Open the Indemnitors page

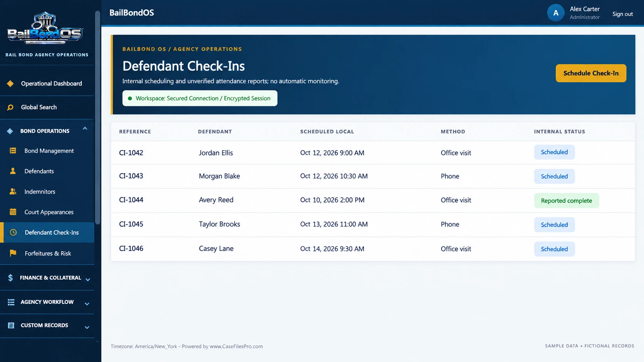click(47, 191)
